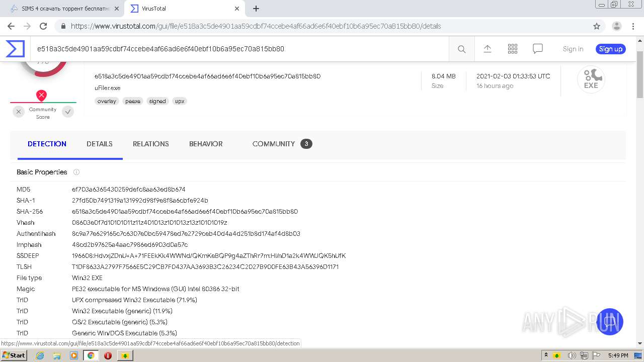Click the 2021-02-03 01:33:53 UTC timestamp
The height and width of the screenshot is (362, 644).
513,76
